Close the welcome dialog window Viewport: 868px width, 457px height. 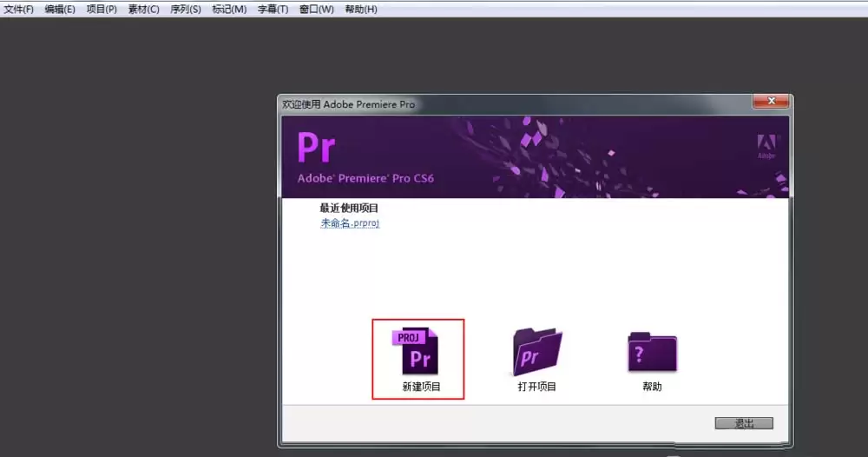(771, 101)
